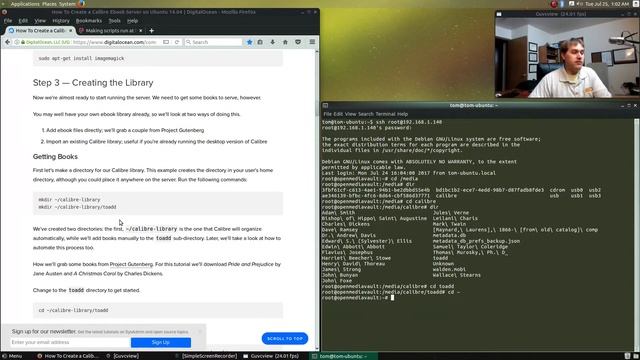Screen dimensions: 640x360
Task: Open Firefox Bookmarks menu
Action: (89, 20)
